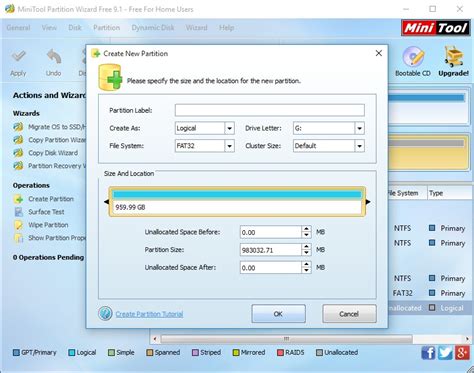Increase Unallocated Space Before value
The image size is (474, 373).
(x=306, y=229)
